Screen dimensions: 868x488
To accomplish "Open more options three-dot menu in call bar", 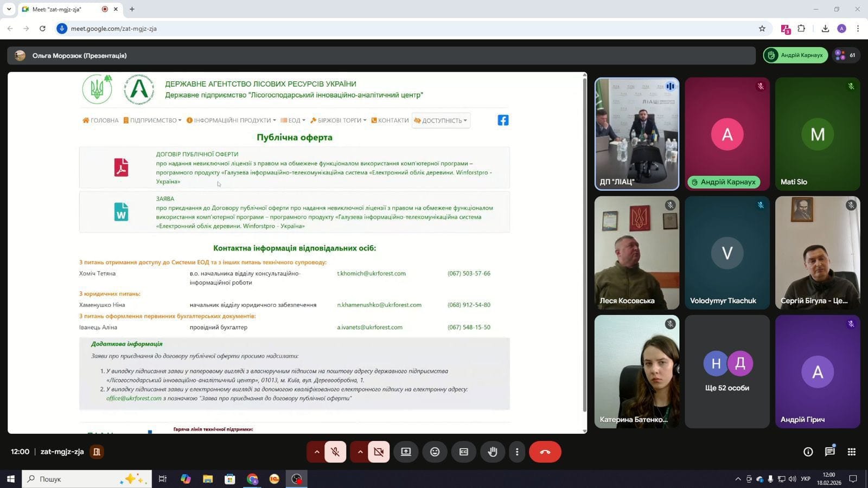I will tap(517, 452).
